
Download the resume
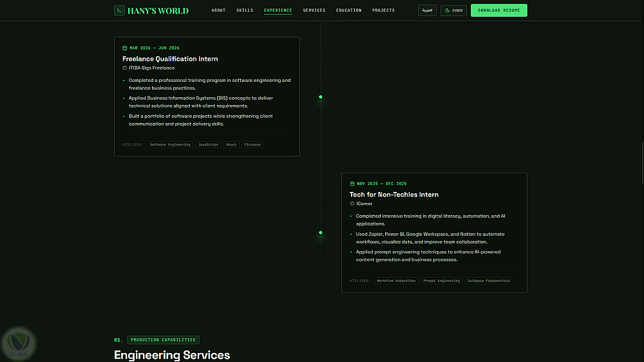pyautogui.click(x=499, y=10)
